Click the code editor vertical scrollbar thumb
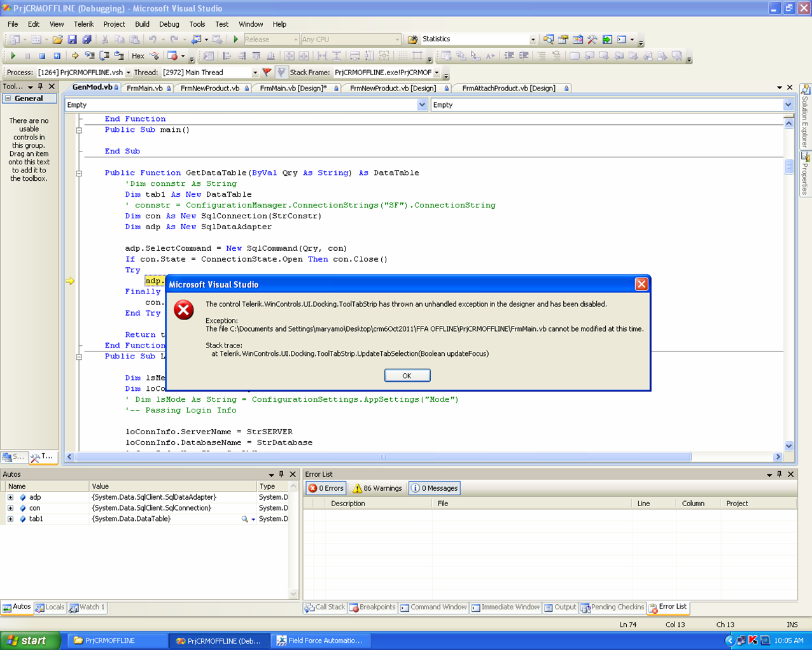 coord(789,167)
